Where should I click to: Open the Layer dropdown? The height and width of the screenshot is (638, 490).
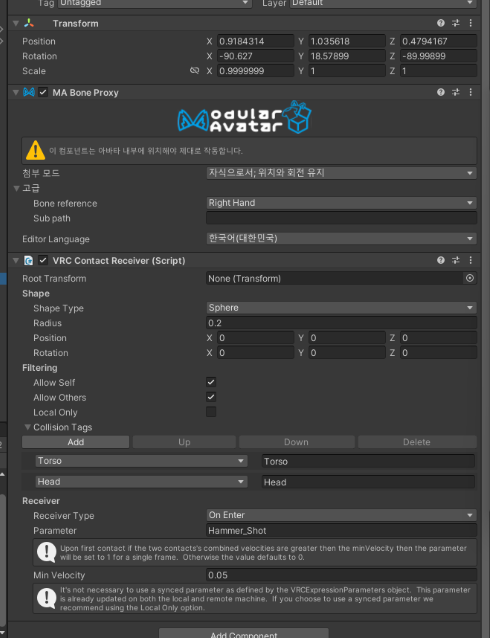point(383,3)
